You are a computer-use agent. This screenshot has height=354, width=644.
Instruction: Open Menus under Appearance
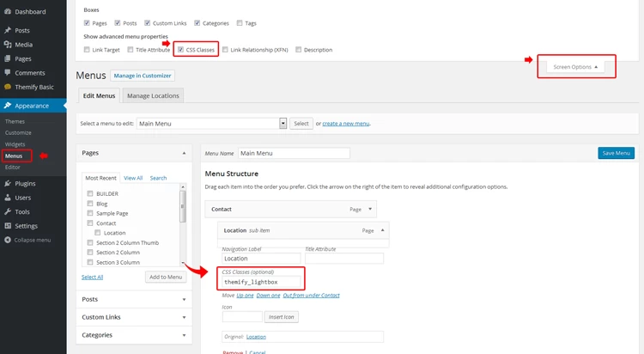point(14,156)
